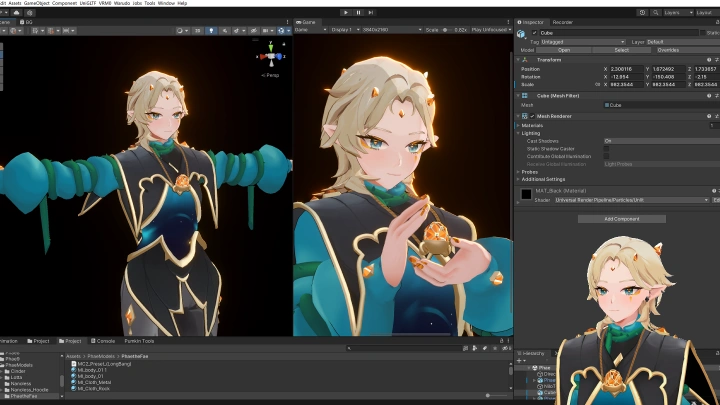The width and height of the screenshot is (720, 405).
Task: Open the GameObject menu
Action: point(36,3)
